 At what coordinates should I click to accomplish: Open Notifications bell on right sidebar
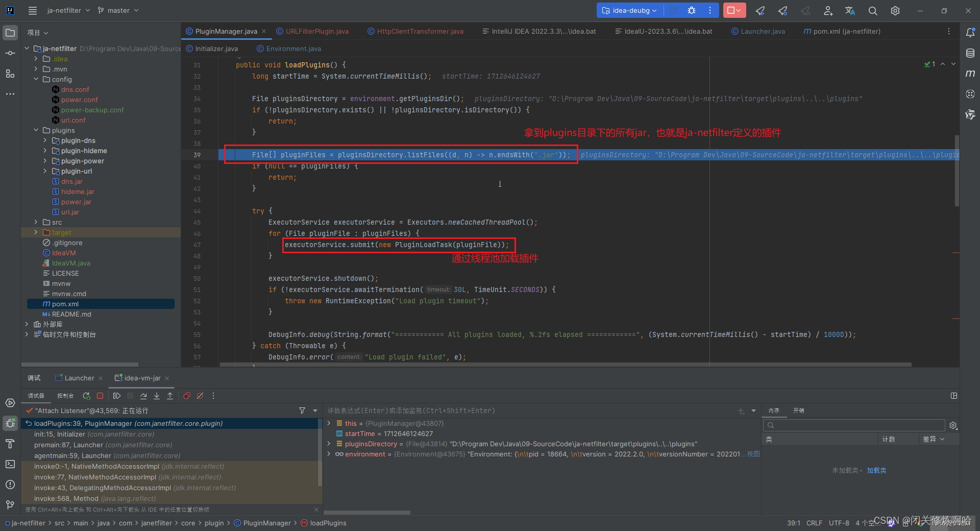[x=970, y=33]
